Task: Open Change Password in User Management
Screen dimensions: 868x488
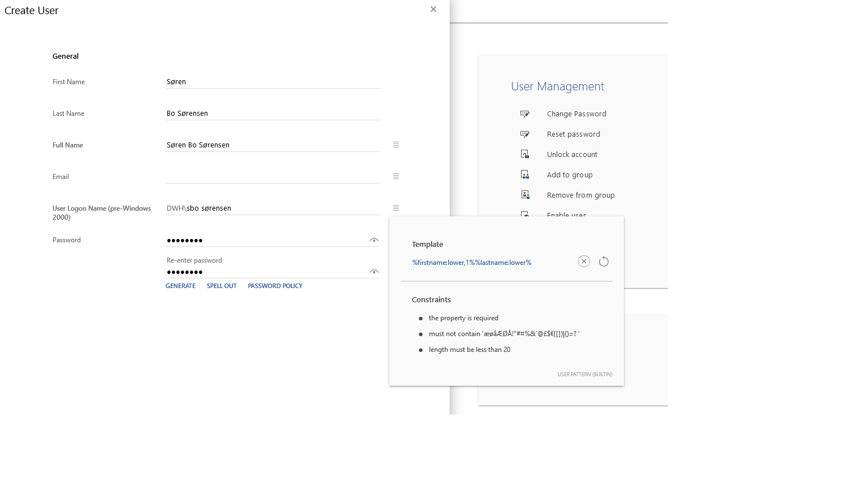Action: 576,114
